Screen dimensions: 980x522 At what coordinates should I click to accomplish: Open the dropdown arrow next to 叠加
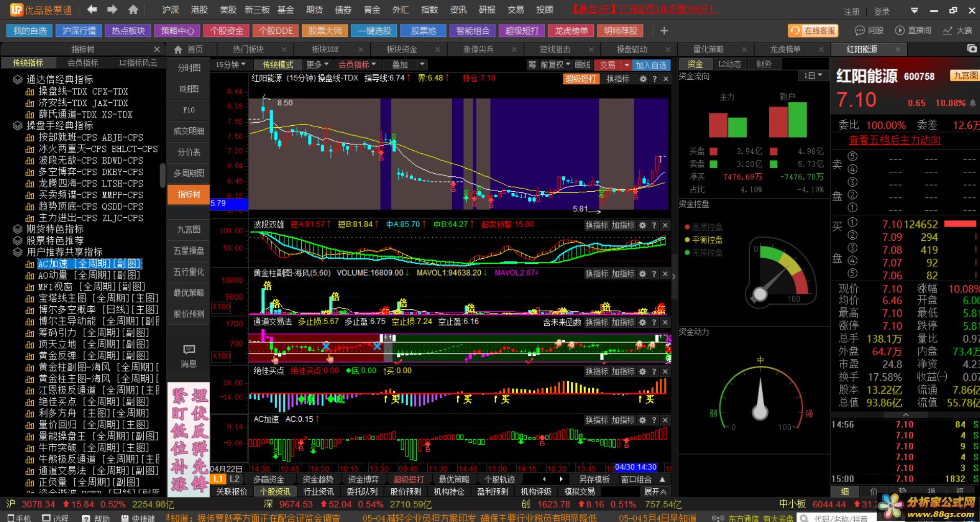point(422,65)
